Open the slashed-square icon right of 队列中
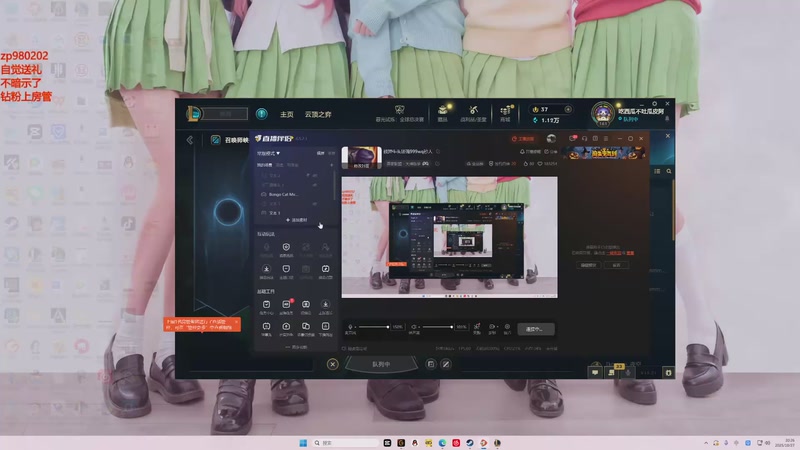Screen dimensions: 800x450 tap(446, 364)
